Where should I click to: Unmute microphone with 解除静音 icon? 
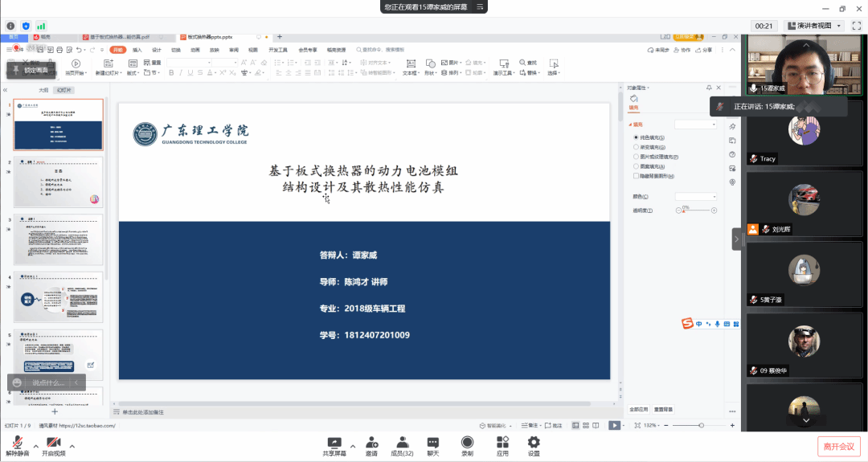tap(17, 443)
